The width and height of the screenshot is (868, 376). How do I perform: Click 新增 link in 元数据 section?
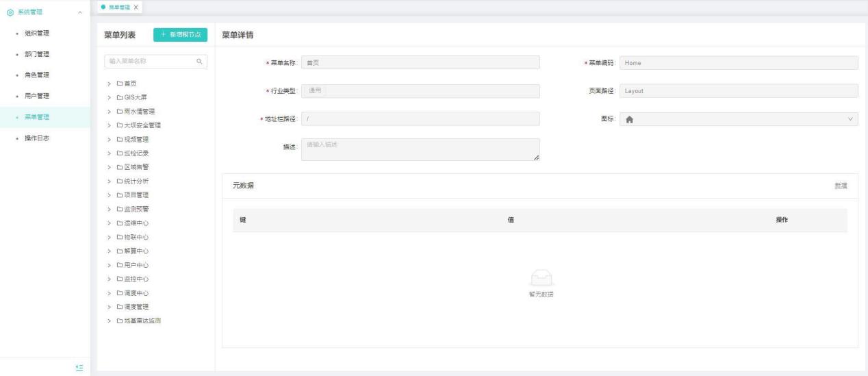[x=841, y=186]
